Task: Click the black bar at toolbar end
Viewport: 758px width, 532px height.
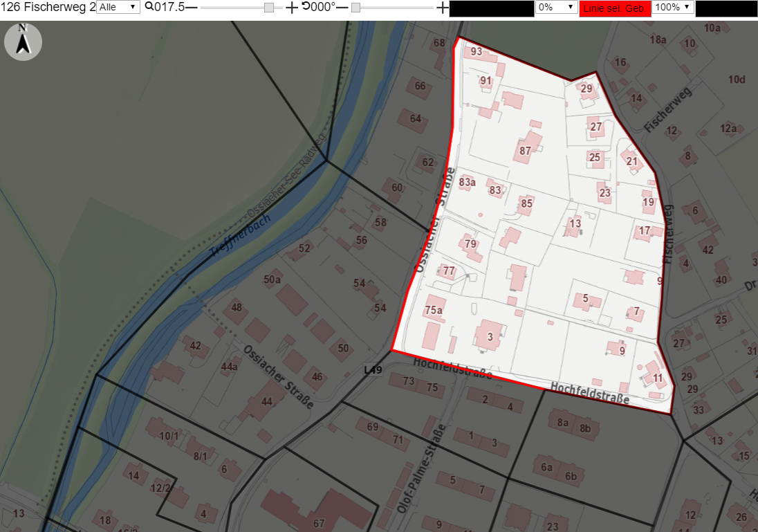Action: pos(727,8)
